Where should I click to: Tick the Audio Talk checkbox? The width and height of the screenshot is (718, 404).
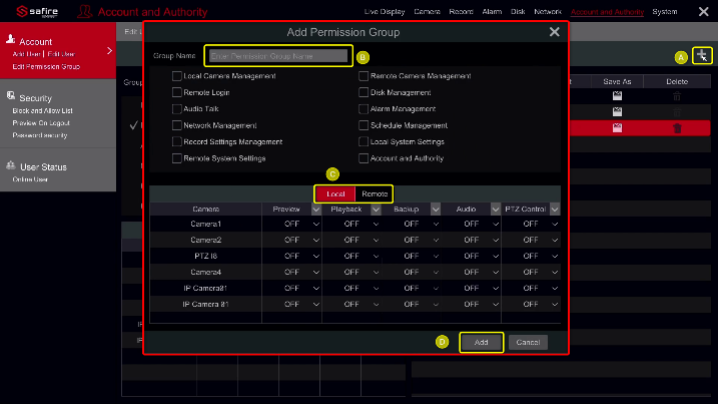point(177,108)
